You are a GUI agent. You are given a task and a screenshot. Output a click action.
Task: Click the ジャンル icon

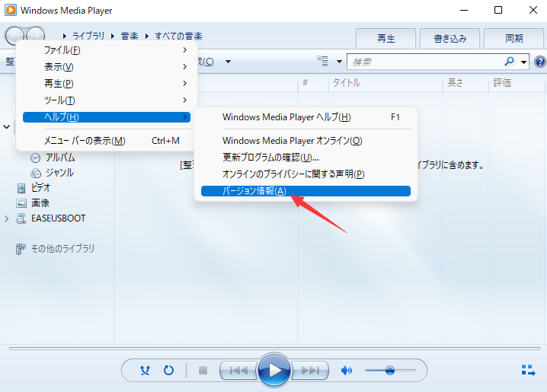click(x=36, y=174)
